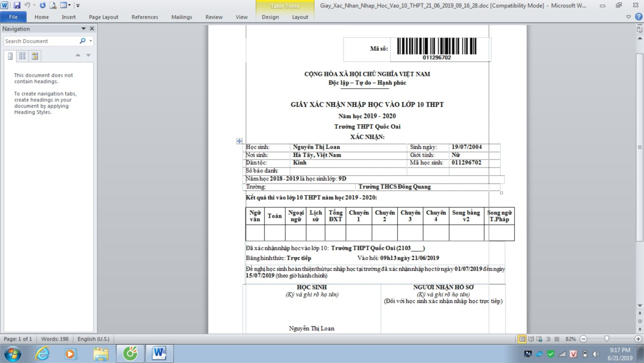Switch to Full Screen Reading view
The image size is (644, 363).
pyautogui.click(x=531, y=339)
